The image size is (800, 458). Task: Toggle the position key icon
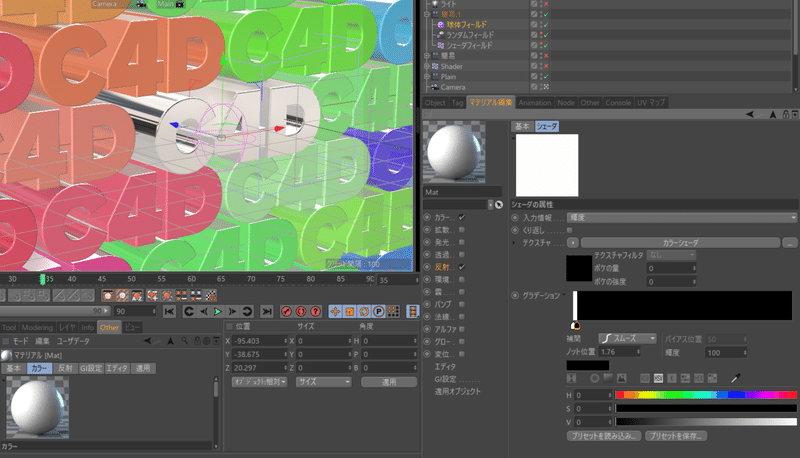point(335,311)
